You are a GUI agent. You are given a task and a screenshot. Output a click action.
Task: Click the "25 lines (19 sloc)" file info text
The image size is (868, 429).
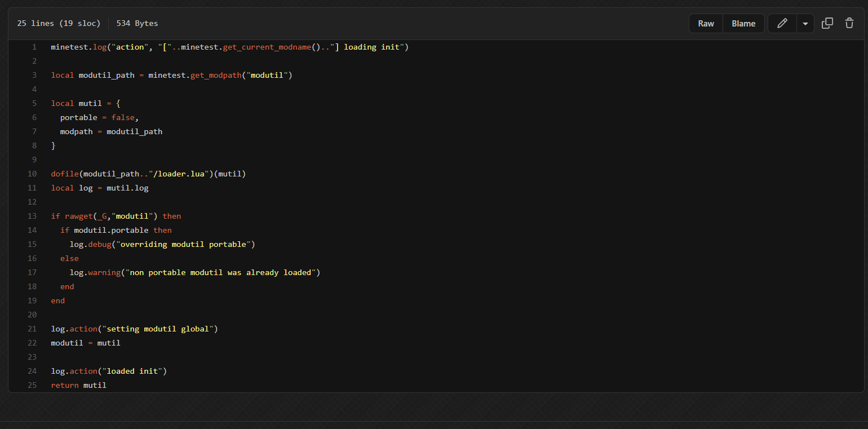pyautogui.click(x=59, y=24)
